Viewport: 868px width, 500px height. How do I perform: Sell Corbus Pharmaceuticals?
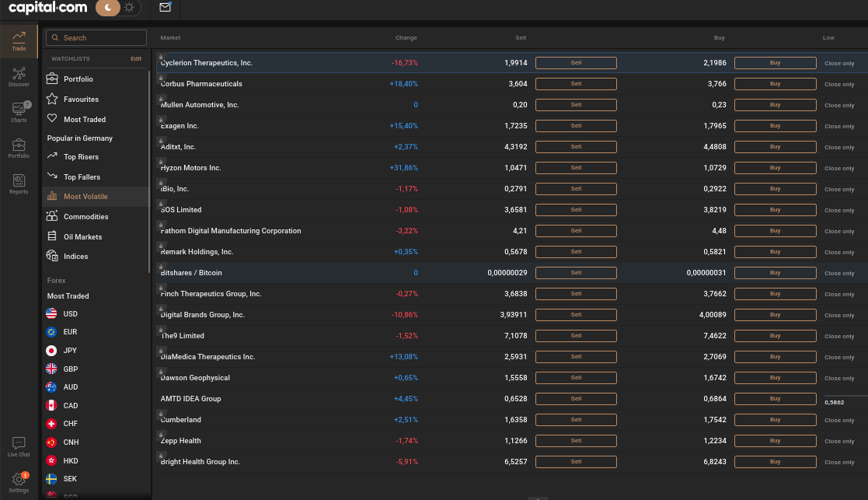pos(576,84)
